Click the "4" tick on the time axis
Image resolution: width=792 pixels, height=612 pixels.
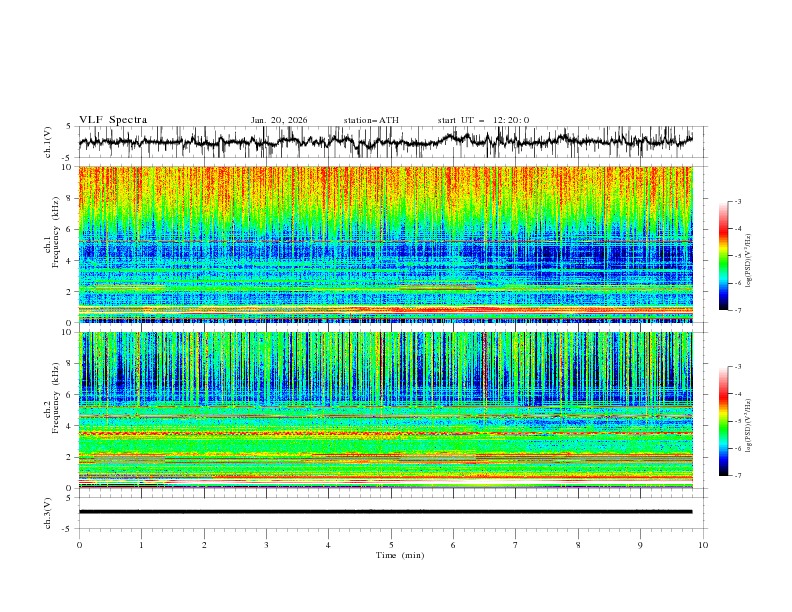point(328,545)
